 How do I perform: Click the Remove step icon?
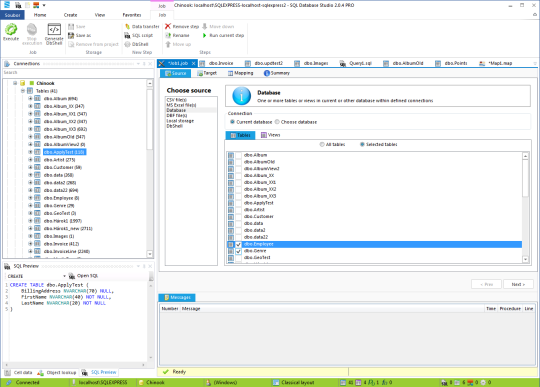(x=168, y=27)
